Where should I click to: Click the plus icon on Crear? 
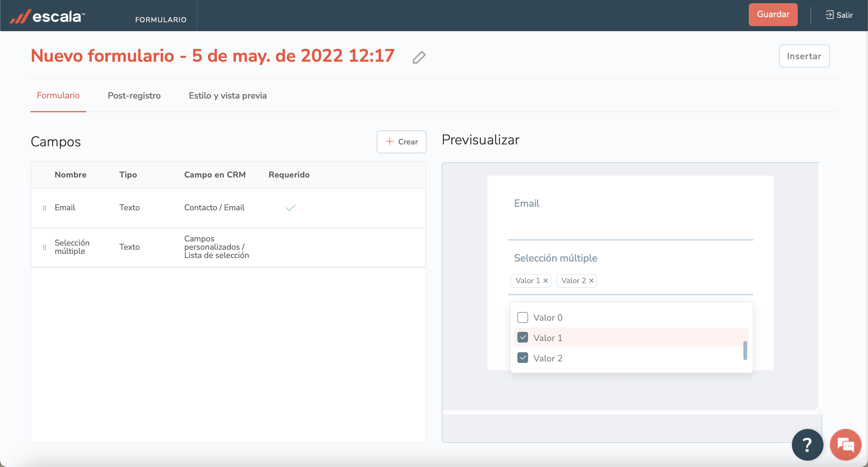click(389, 141)
